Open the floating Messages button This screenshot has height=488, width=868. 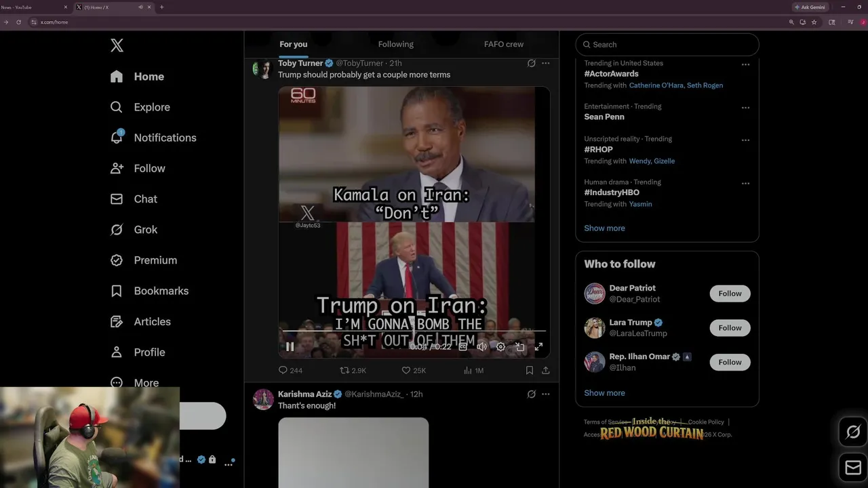coord(853,468)
